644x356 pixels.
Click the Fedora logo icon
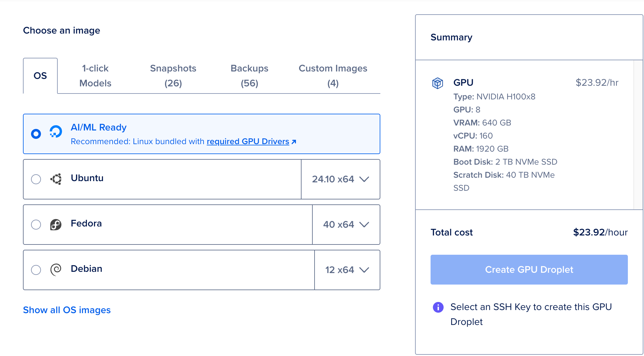(x=56, y=224)
